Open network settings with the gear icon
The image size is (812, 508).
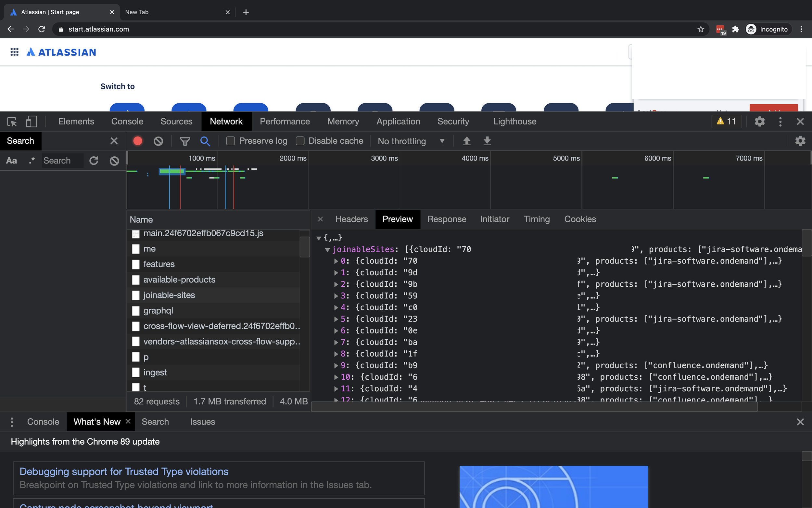(800, 141)
